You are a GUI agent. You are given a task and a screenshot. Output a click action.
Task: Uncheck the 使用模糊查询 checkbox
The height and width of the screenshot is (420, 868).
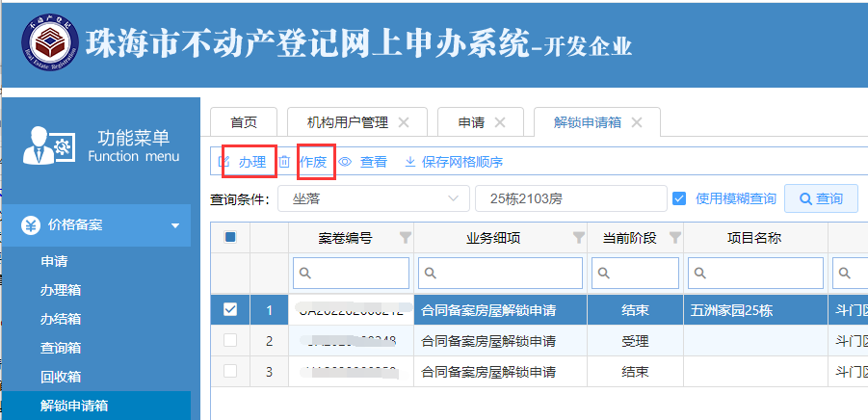click(x=679, y=198)
